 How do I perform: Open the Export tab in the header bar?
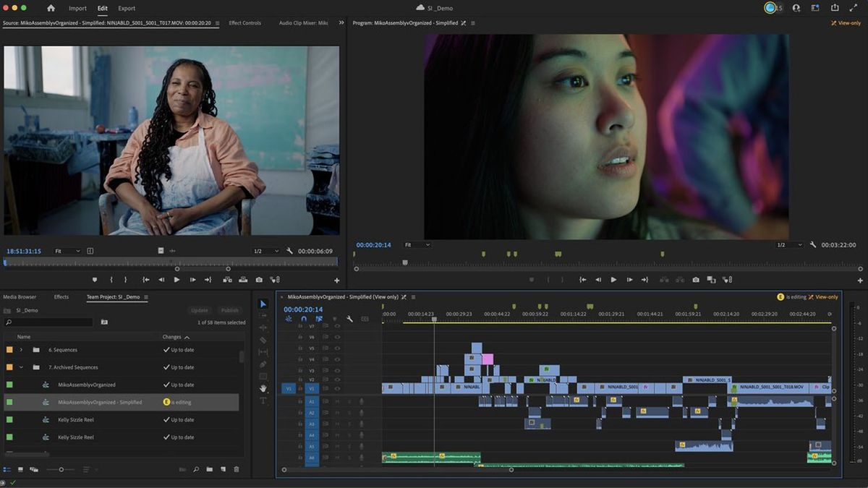point(127,8)
